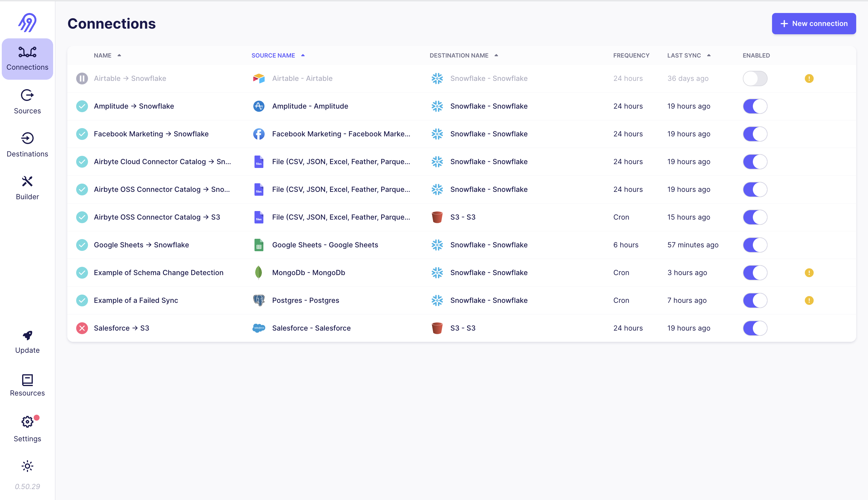The width and height of the screenshot is (868, 500).
Task: Click S3 bucket icon in Salesforce row
Action: (437, 328)
